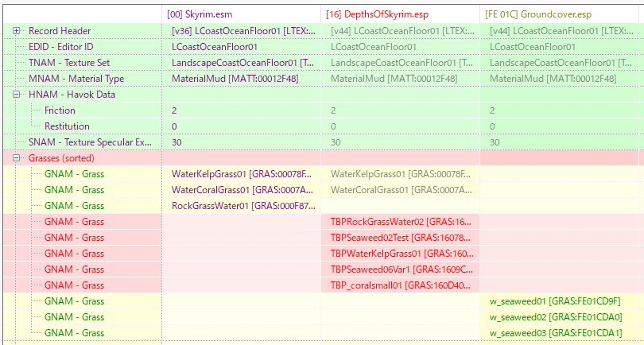Select the Friction row under Havok Data
The width and height of the screenshot is (644, 345).
[x=60, y=110]
